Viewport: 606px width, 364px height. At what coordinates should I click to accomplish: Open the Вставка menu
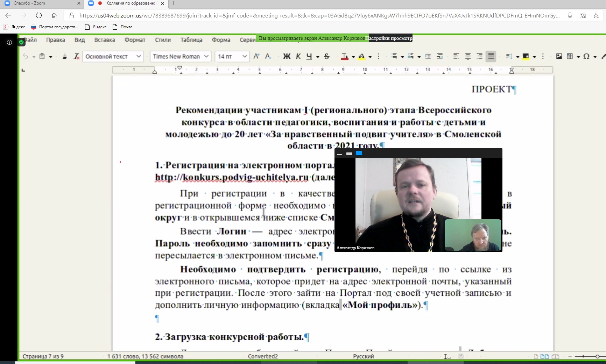pos(104,40)
